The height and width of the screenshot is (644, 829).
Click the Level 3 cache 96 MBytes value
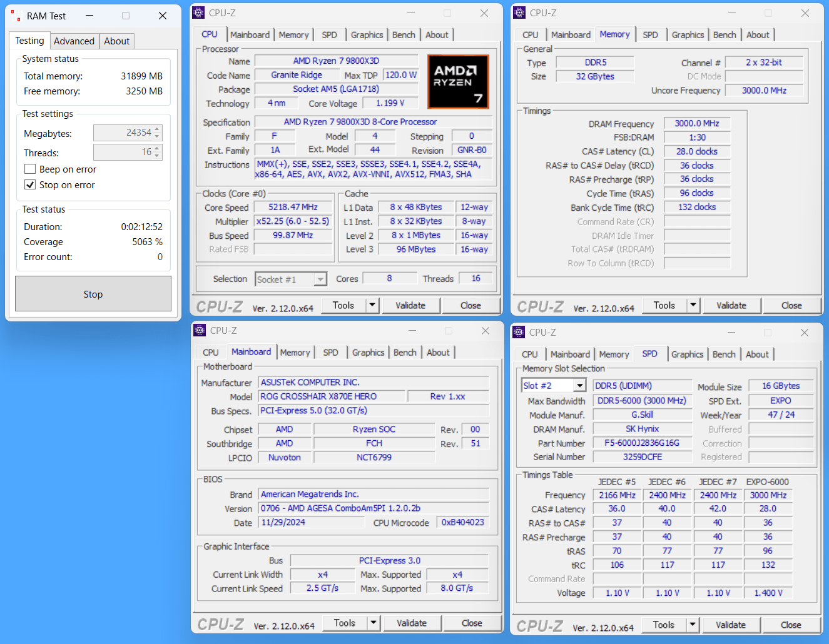pos(415,249)
